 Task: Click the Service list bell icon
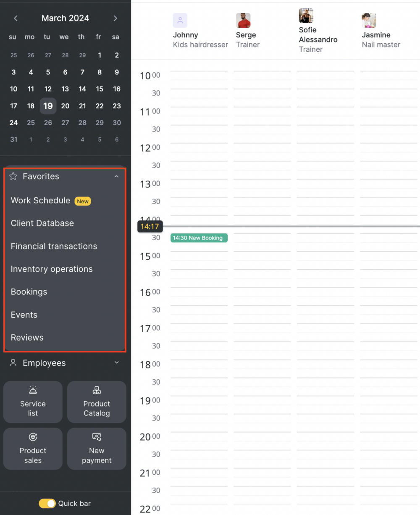[33, 390]
